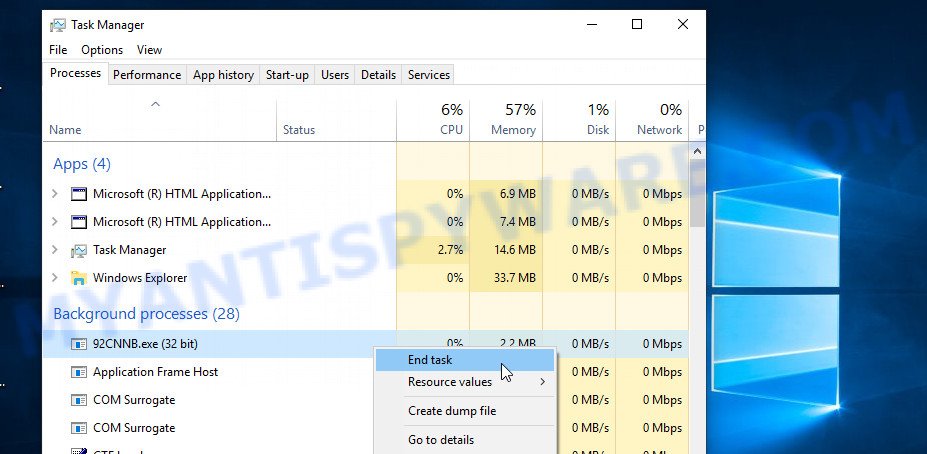Click the scrollbar up arrow
927x454 pixels.
pos(698,151)
